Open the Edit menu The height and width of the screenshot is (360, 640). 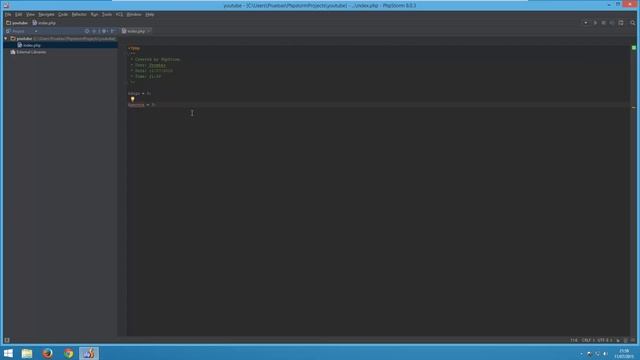click(18, 14)
